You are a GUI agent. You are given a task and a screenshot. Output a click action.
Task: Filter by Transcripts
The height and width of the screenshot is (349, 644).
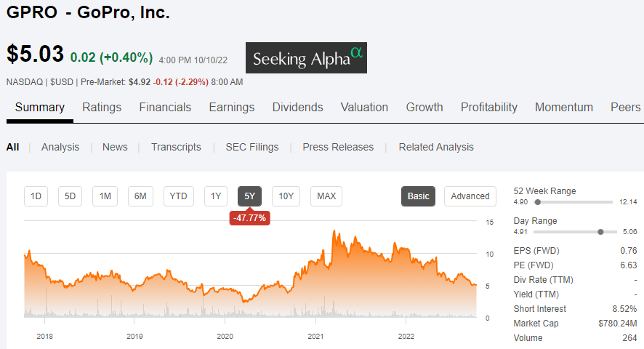[176, 147]
